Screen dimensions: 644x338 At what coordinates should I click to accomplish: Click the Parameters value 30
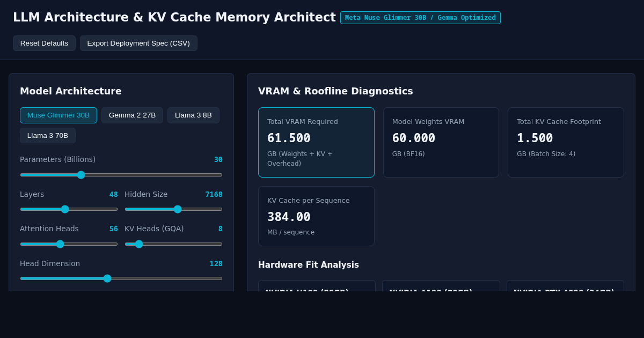218,159
